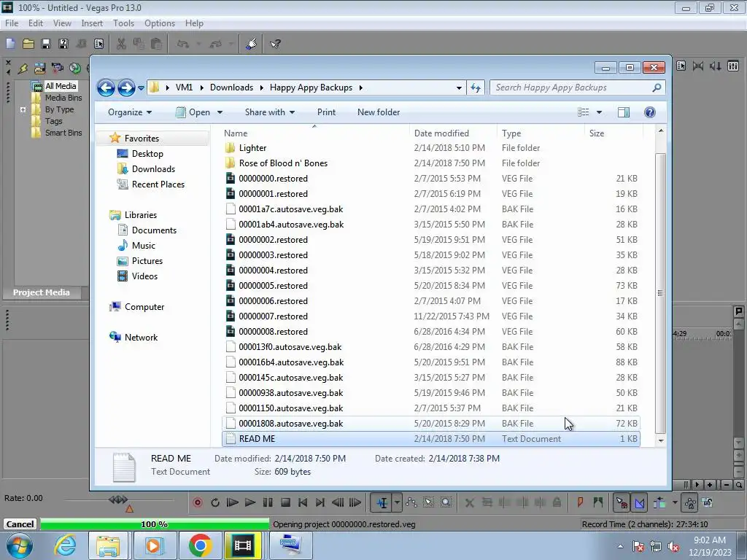Screen dimensions: 747x560
Task: Click the Pause button in transport bar
Action: pos(268,502)
